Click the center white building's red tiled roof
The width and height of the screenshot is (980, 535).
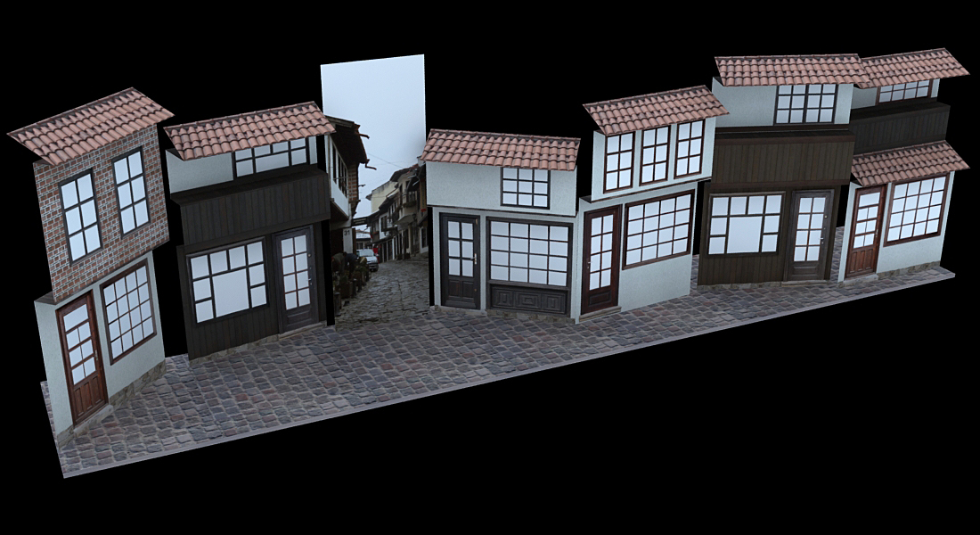point(502,150)
